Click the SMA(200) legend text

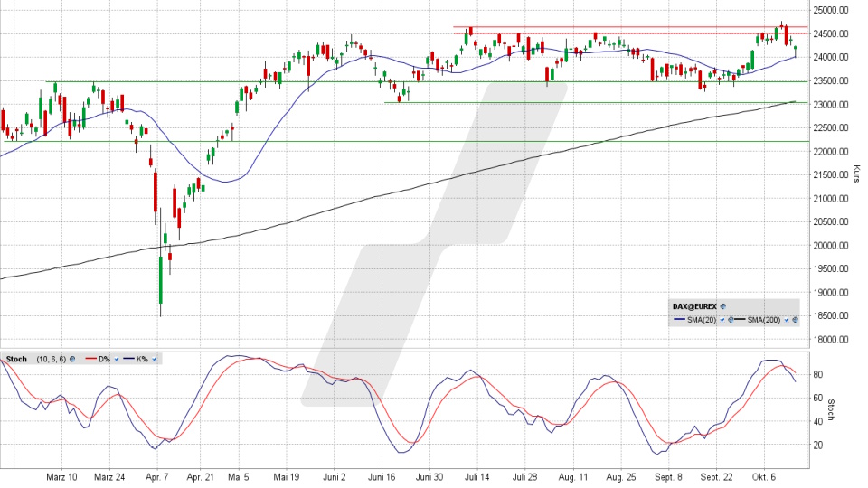coord(767,321)
